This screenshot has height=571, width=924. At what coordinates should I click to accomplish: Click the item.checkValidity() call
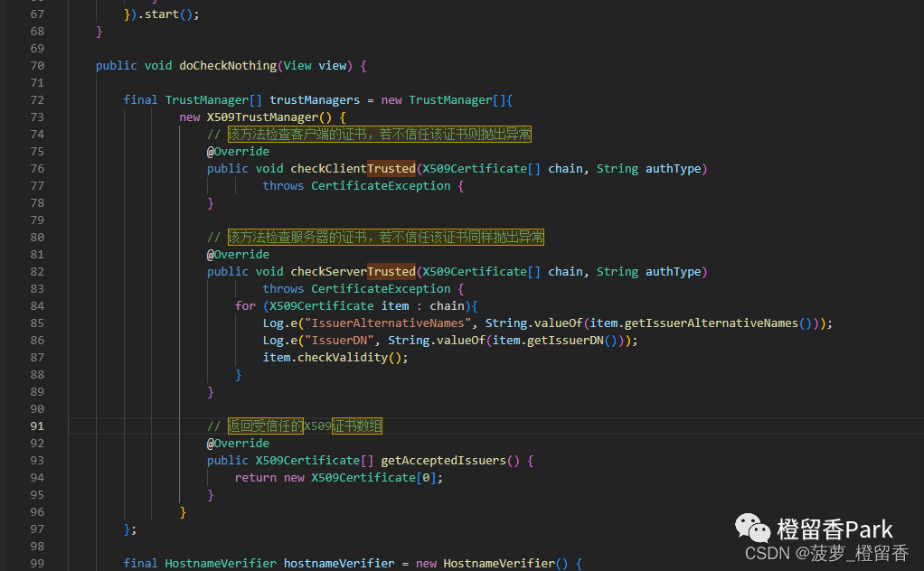pyautogui.click(x=335, y=358)
